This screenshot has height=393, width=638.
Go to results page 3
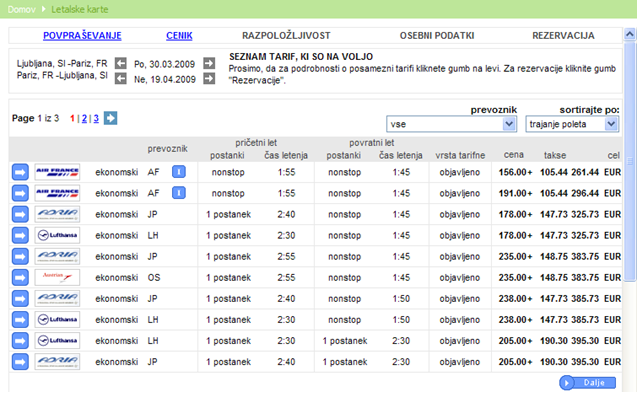96,118
